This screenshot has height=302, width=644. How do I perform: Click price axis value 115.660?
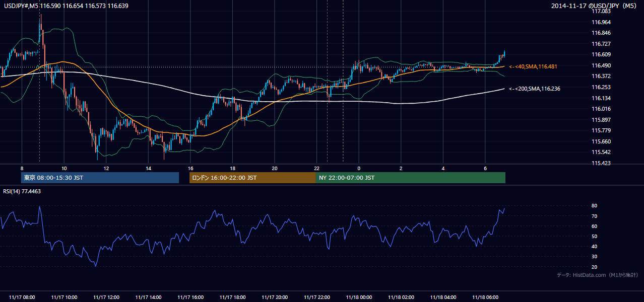[x=601, y=141]
